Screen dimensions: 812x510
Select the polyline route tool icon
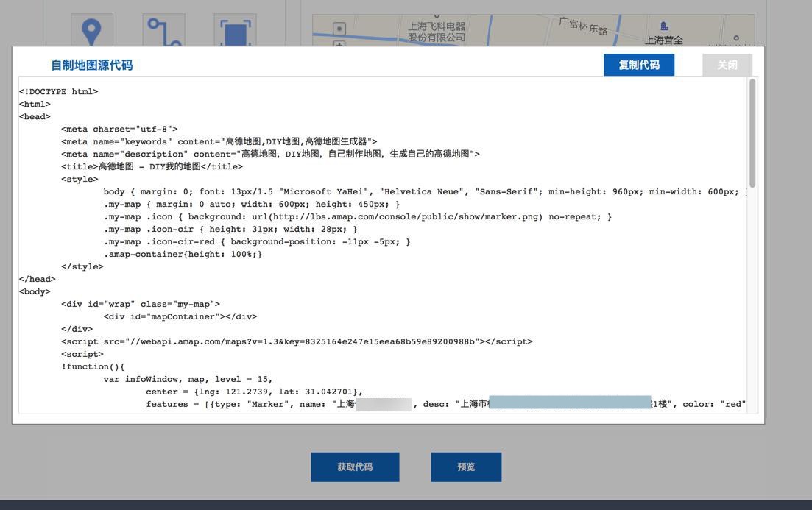163,31
